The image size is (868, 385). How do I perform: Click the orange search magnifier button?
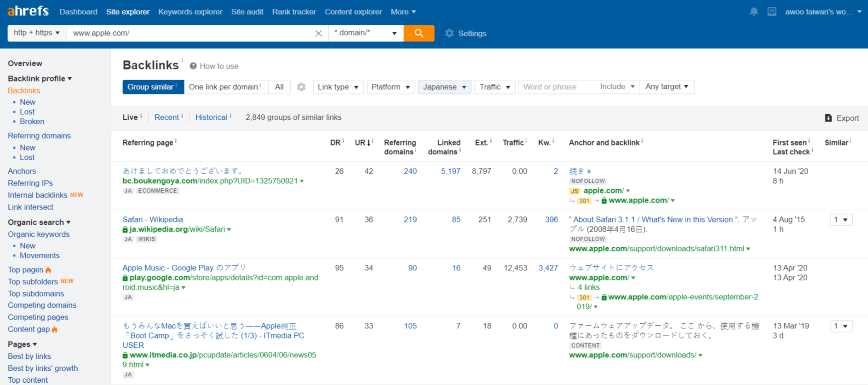pyautogui.click(x=419, y=33)
